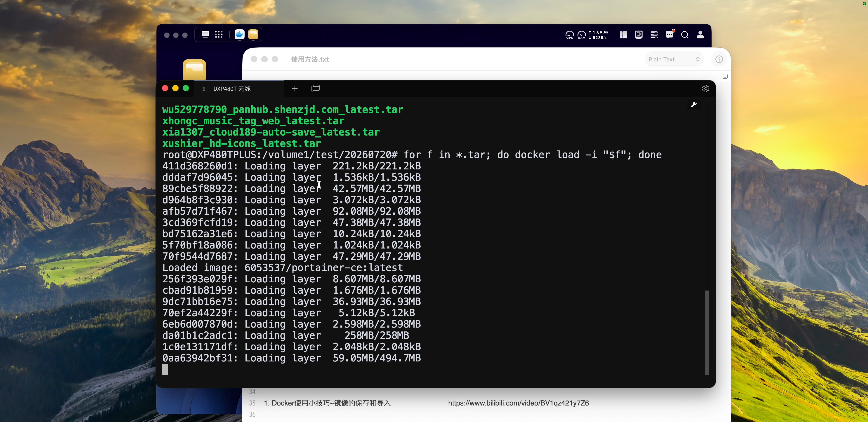The height and width of the screenshot is (422, 868).
Task: Click the 411d368260d1 loading layer line
Action: [291, 166]
